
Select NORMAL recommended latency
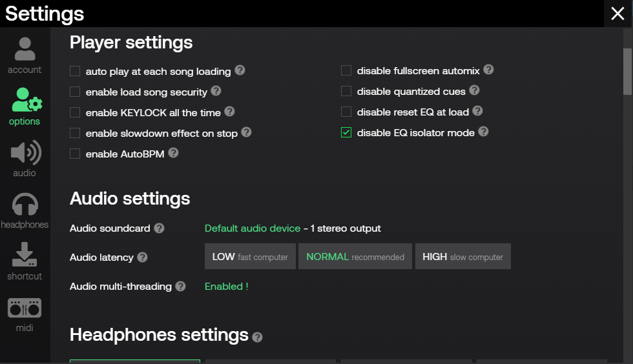click(355, 257)
